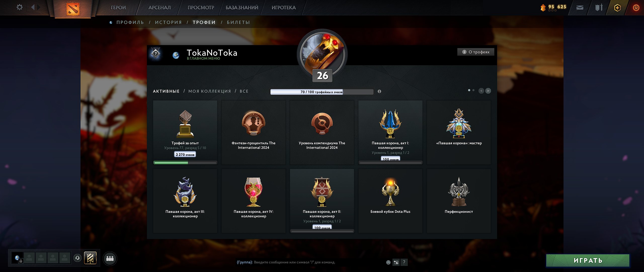The image size is (644, 272).
Task: Click the back navigation arrow
Action: pyautogui.click(x=33, y=7)
